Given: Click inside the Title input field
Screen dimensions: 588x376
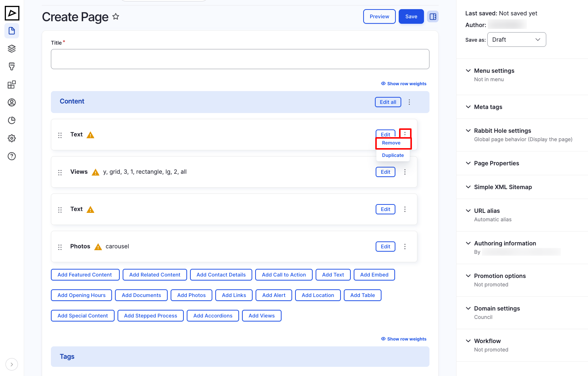Looking at the screenshot, I should click(240, 59).
